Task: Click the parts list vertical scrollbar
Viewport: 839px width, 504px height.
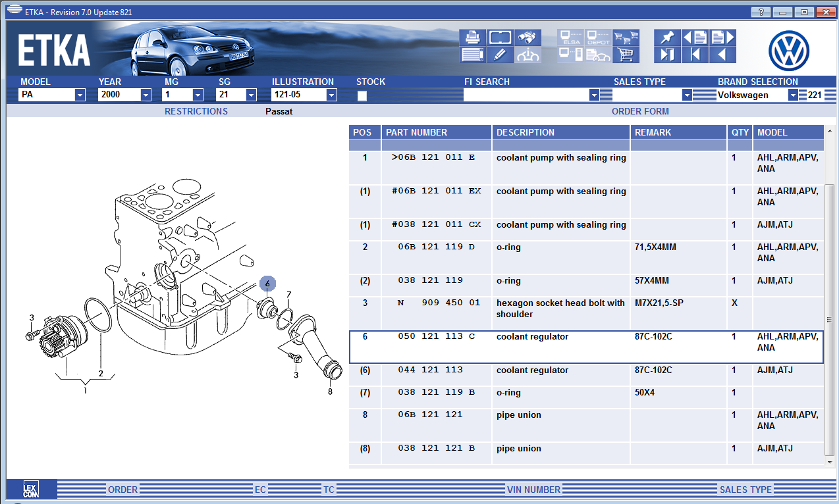Action: [x=830, y=321]
